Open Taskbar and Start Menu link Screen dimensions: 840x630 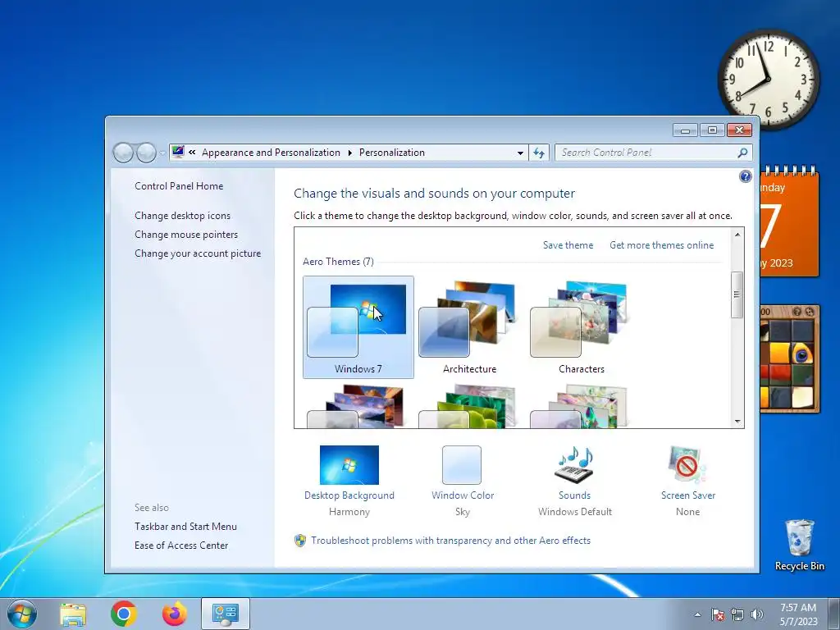[x=186, y=527]
